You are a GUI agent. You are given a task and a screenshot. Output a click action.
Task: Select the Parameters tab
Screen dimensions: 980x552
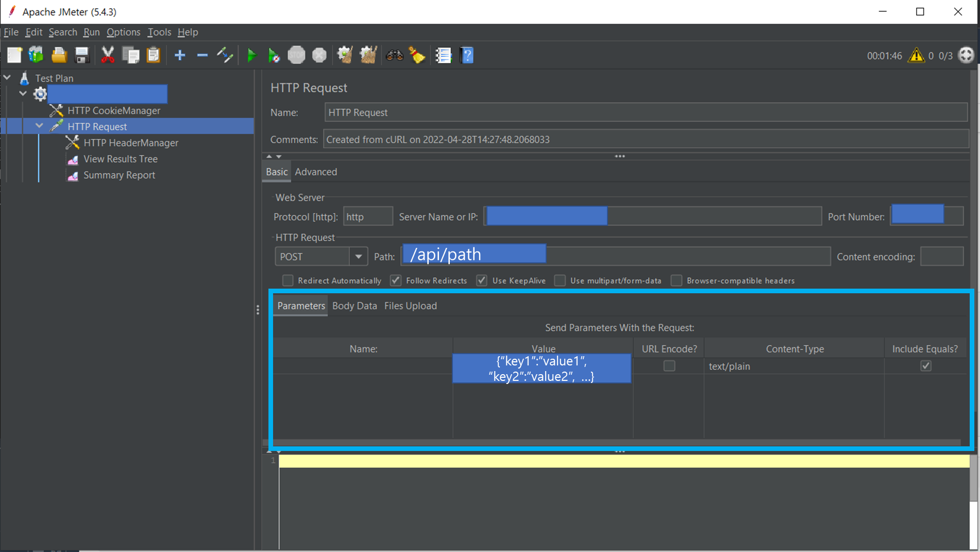[301, 306]
